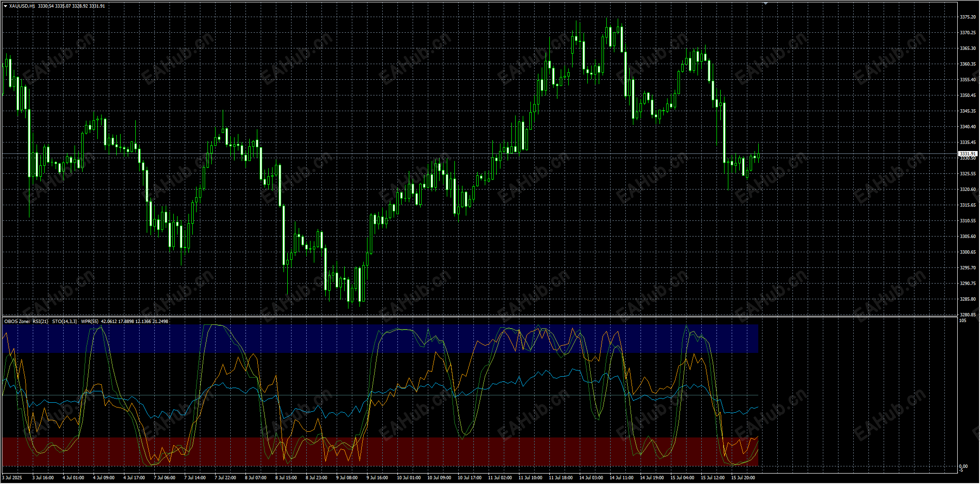Viewport: 980px width, 484px height.
Task: Click the 3295.70 price scale label
Action: point(968,268)
